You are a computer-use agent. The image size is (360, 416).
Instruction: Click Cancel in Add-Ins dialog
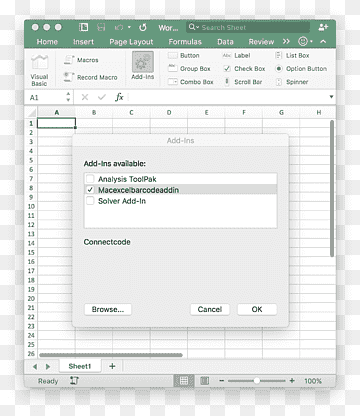click(x=210, y=309)
